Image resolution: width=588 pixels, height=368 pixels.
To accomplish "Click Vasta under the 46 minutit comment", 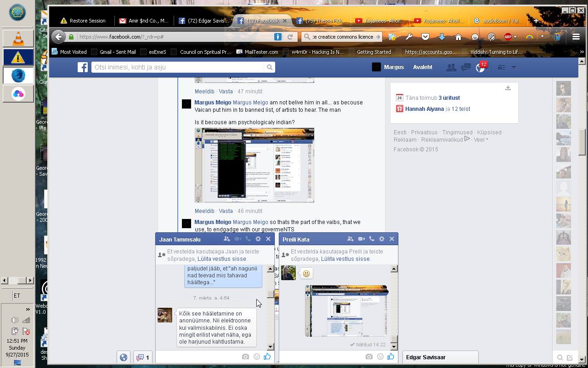I will [226, 211].
